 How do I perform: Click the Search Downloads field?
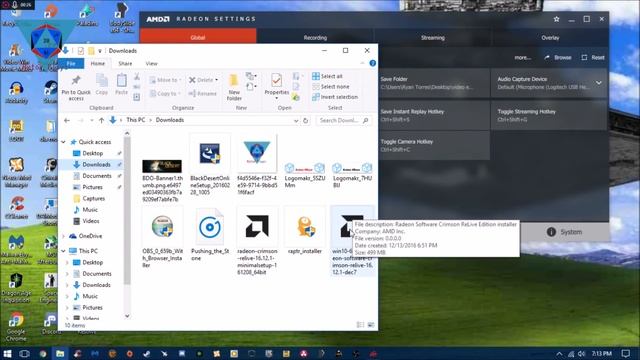pos(344,120)
